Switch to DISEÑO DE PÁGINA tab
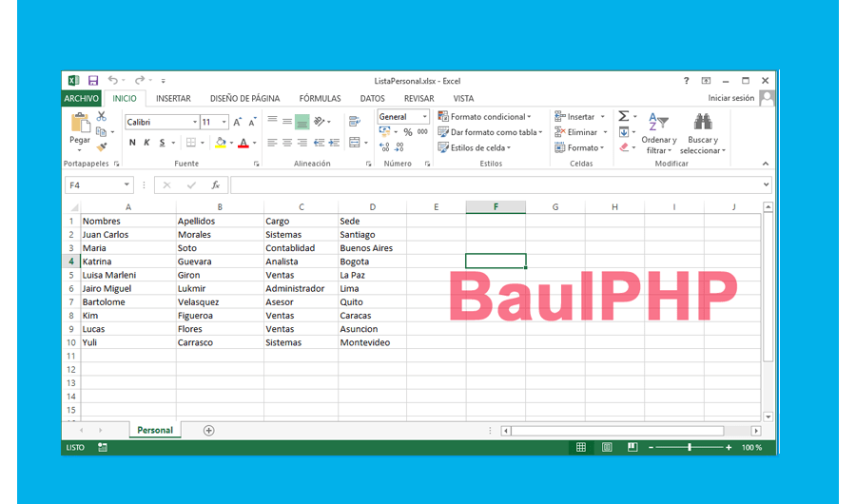 [x=244, y=98]
